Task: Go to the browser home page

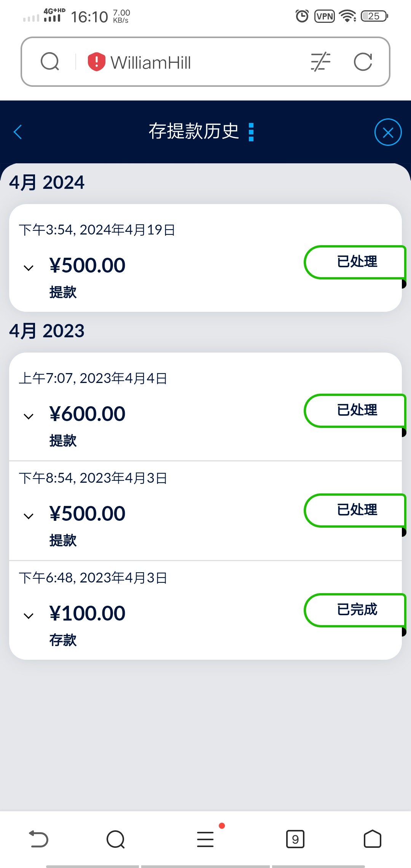Action: [x=372, y=839]
